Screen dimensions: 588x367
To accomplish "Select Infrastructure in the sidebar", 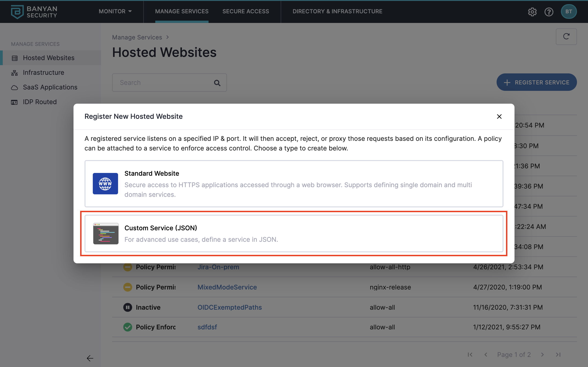I will pos(43,72).
